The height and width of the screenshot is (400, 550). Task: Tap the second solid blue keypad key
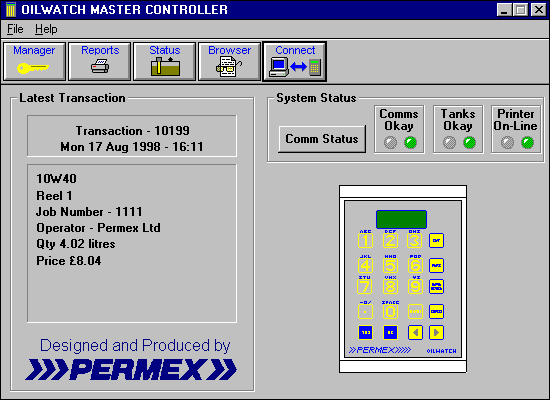(390, 332)
